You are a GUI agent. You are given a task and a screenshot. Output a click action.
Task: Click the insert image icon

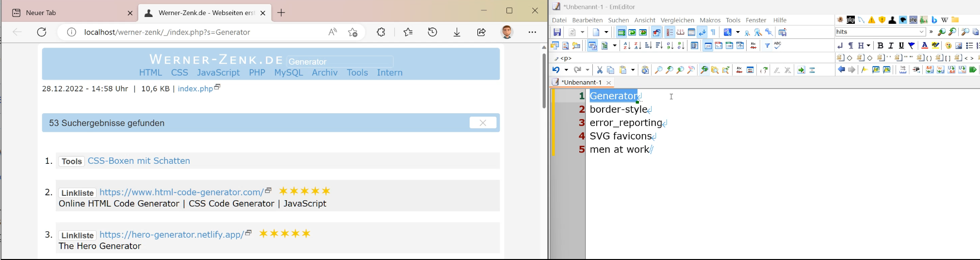[959, 46]
